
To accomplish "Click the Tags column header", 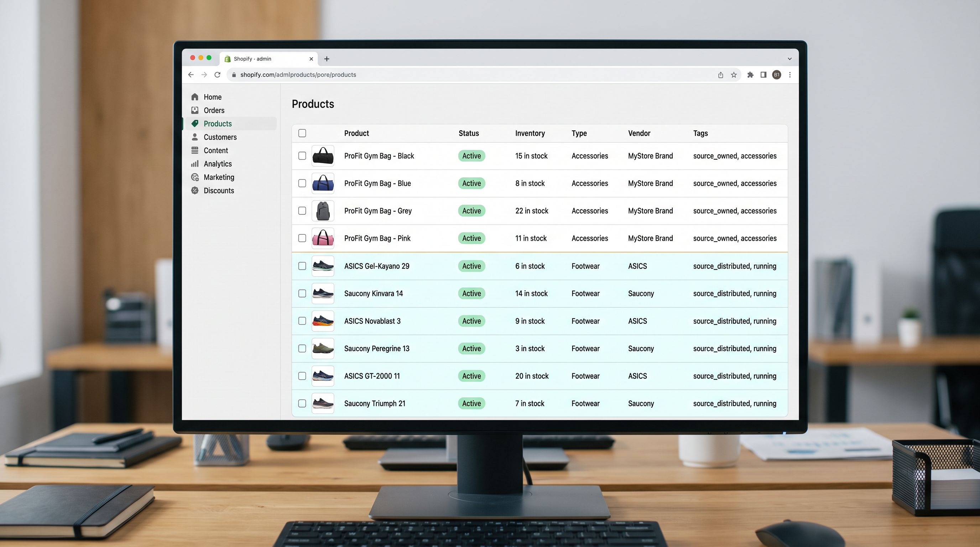I will click(x=700, y=134).
